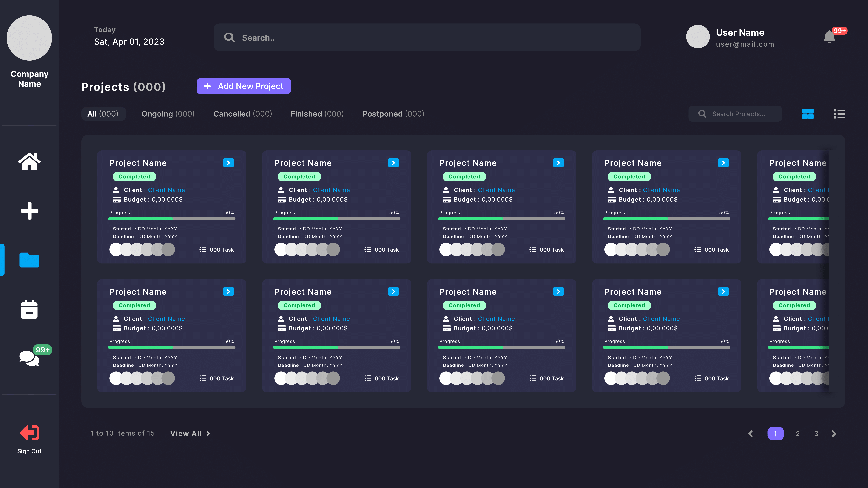Open the Projects folder icon in sidebar

[29, 260]
